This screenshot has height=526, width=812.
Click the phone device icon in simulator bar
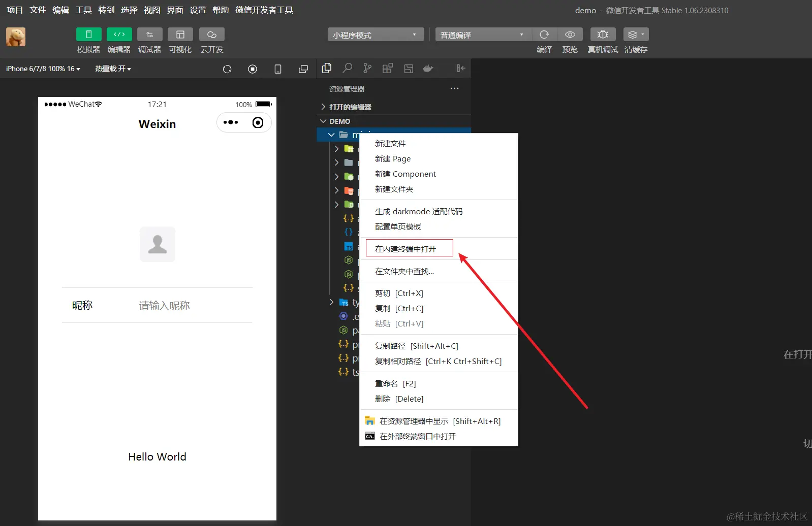tap(278, 69)
